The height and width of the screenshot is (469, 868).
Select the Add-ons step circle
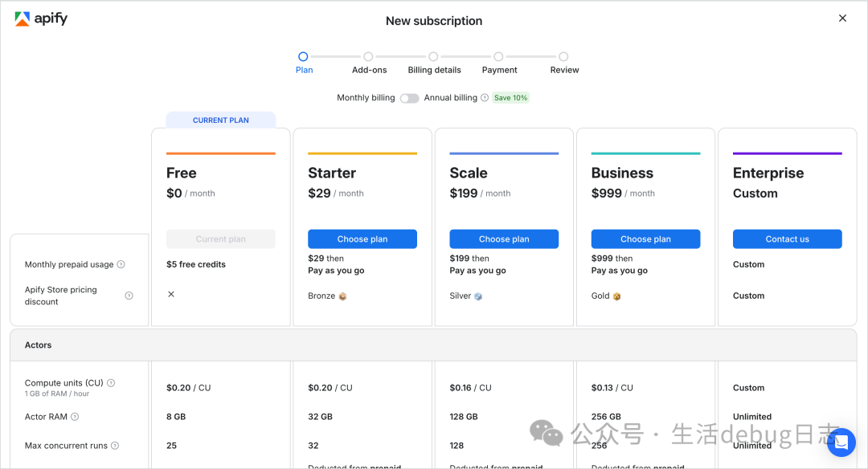[x=368, y=56]
